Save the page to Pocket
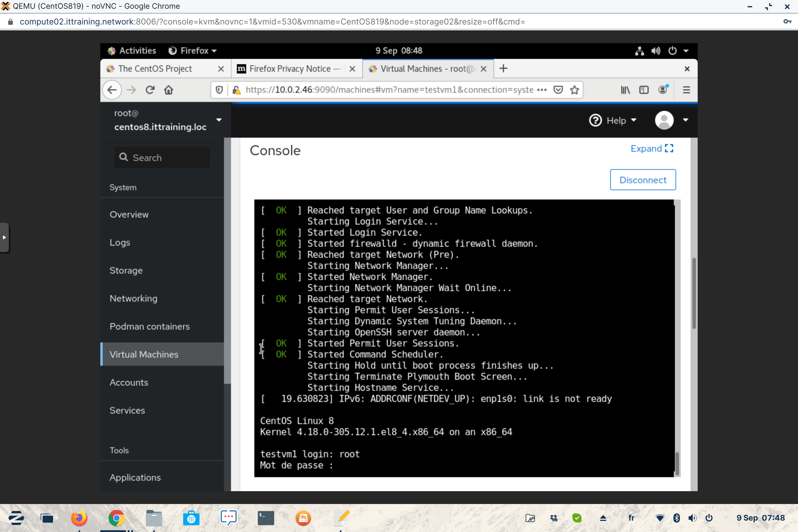 click(x=558, y=90)
